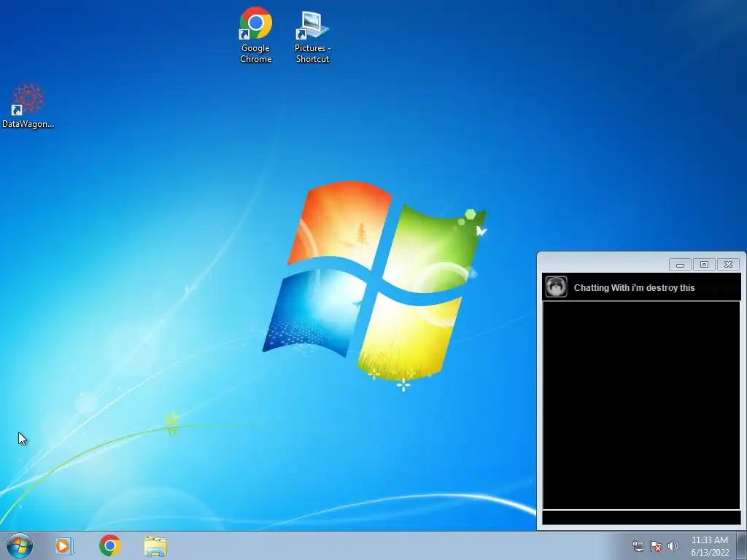The height and width of the screenshot is (560, 747).
Task: Open the Pictures - Shortcut desktop icon
Action: click(x=312, y=36)
